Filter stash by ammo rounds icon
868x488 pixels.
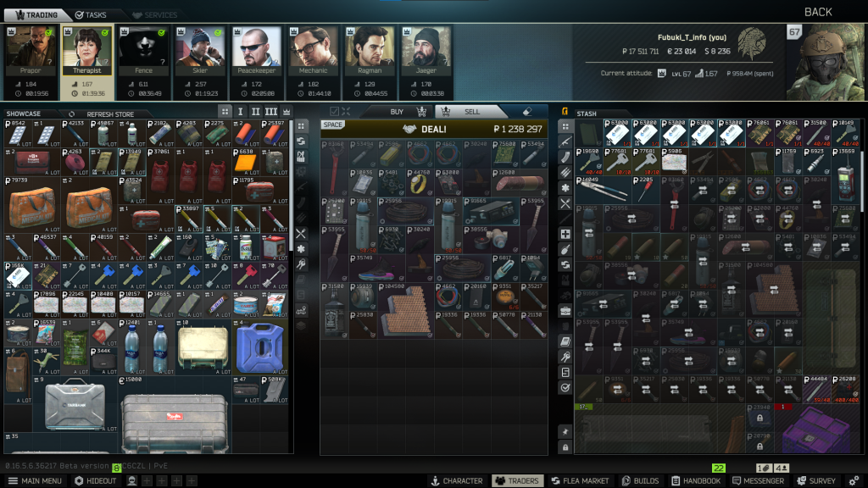click(565, 173)
